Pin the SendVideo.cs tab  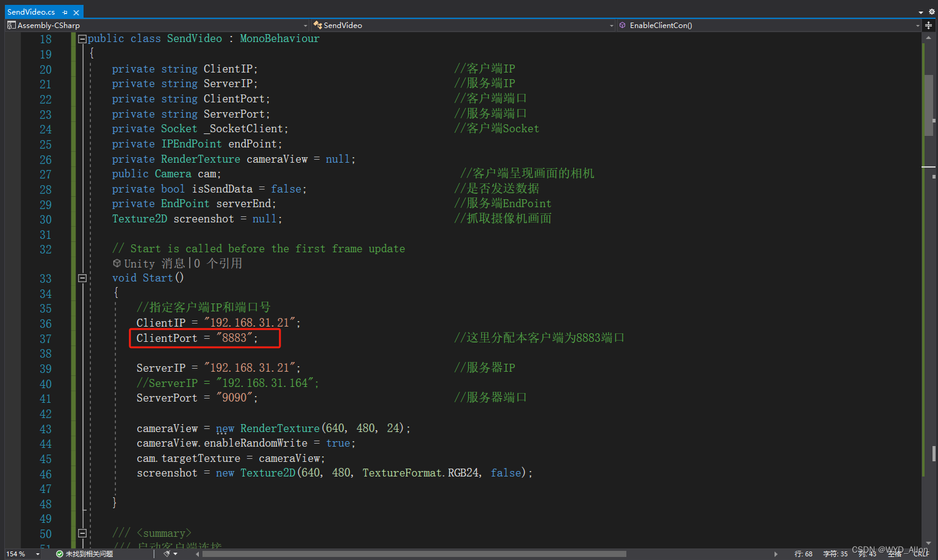point(64,12)
